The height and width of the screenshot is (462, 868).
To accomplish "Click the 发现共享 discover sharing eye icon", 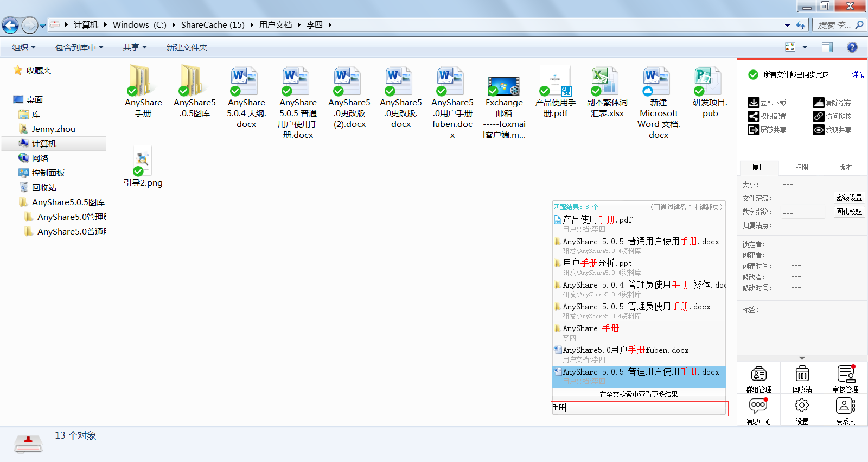I will pos(818,130).
